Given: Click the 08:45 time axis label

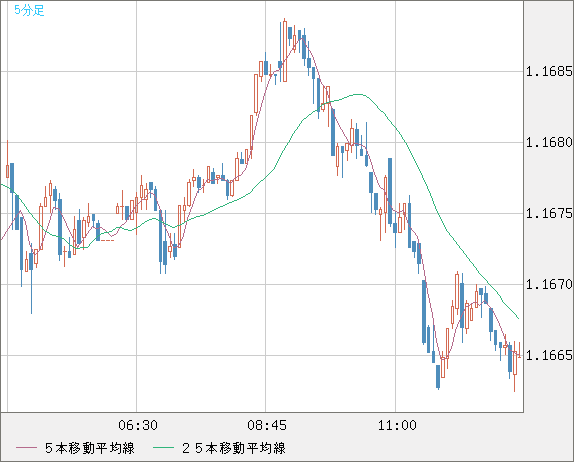Looking at the screenshot, I should click(267, 425).
